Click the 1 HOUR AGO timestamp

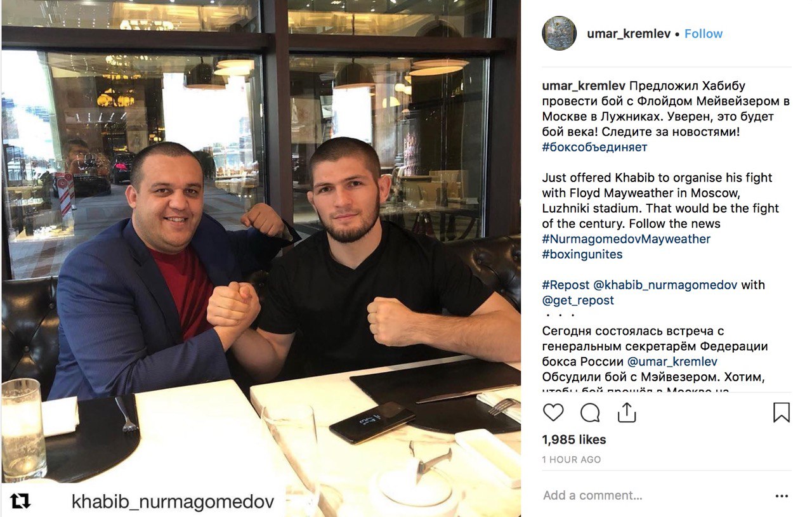[x=571, y=459]
